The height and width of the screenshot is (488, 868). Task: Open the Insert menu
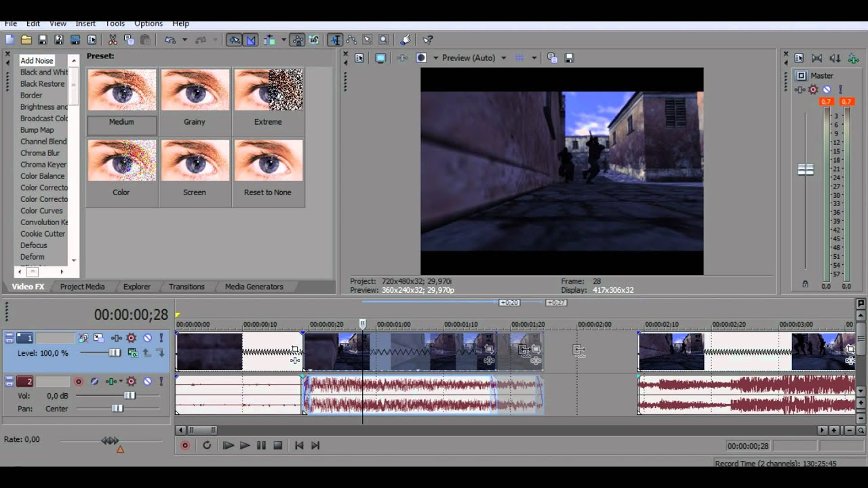click(x=85, y=24)
